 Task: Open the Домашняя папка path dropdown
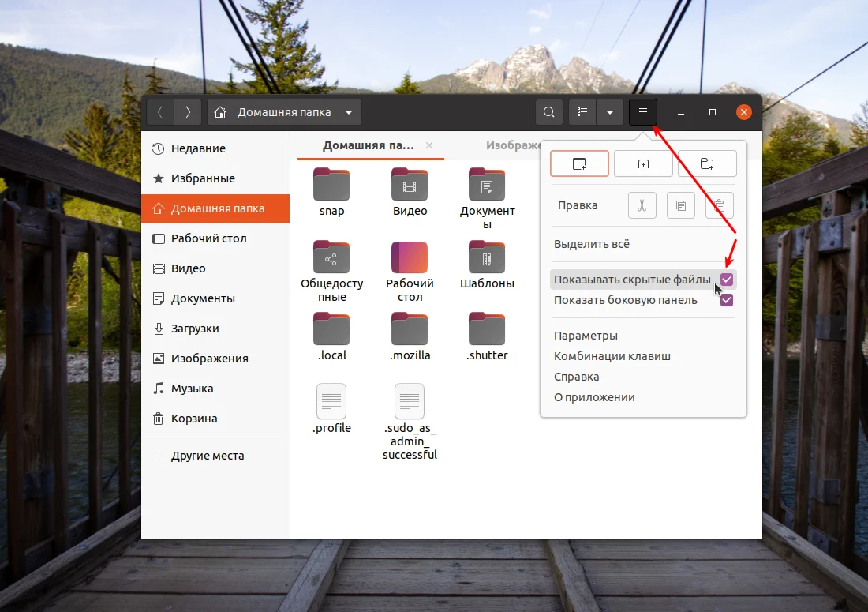348,111
